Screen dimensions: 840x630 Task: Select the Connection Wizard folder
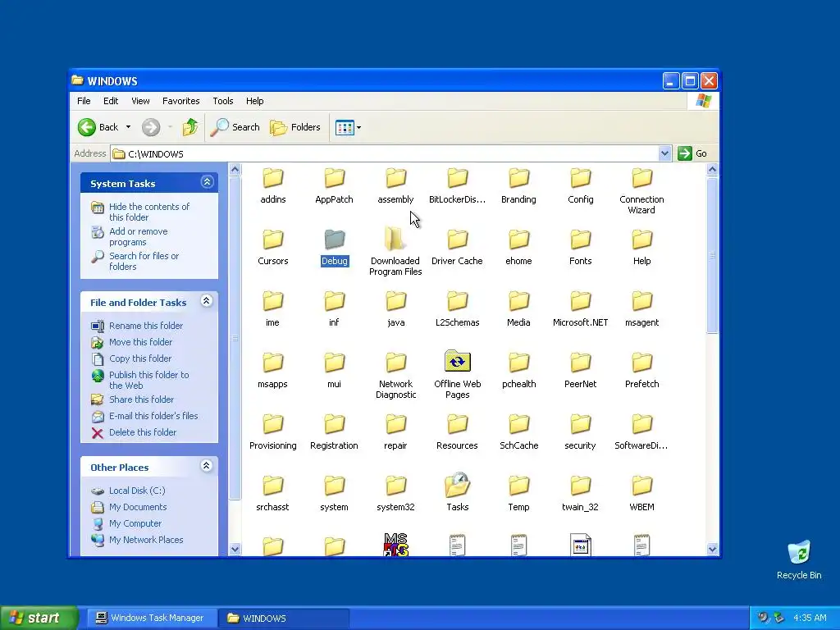click(641, 191)
